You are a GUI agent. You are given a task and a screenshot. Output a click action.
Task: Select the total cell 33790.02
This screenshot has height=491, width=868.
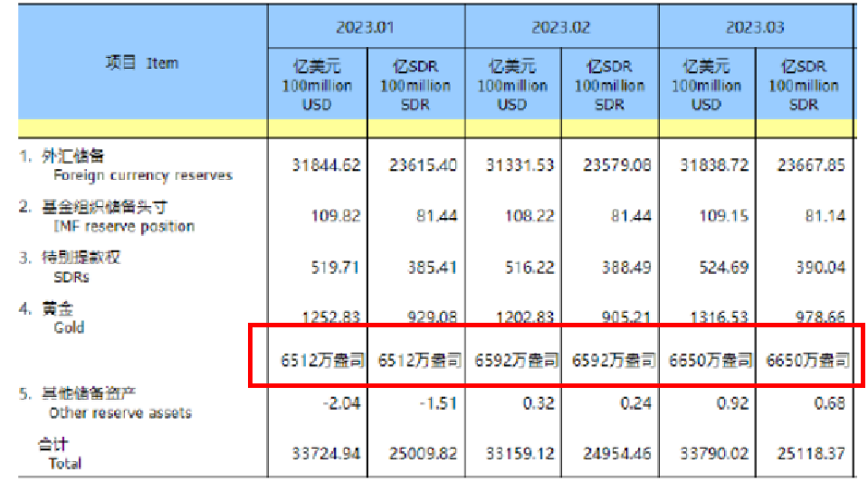(x=714, y=453)
